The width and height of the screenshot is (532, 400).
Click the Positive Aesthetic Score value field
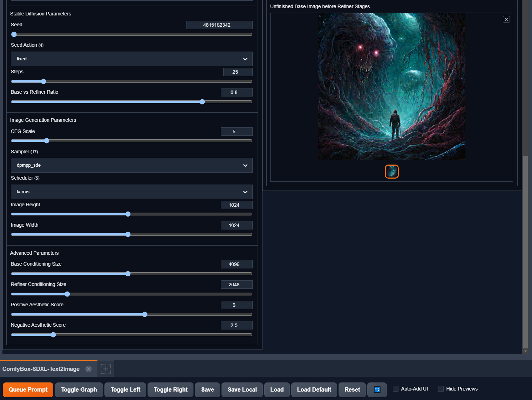237,305
